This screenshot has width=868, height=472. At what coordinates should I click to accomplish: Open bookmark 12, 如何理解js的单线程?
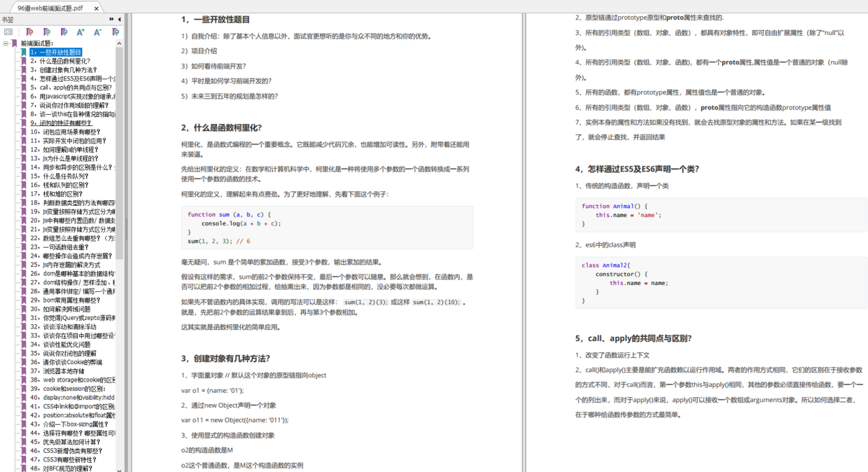click(x=64, y=150)
